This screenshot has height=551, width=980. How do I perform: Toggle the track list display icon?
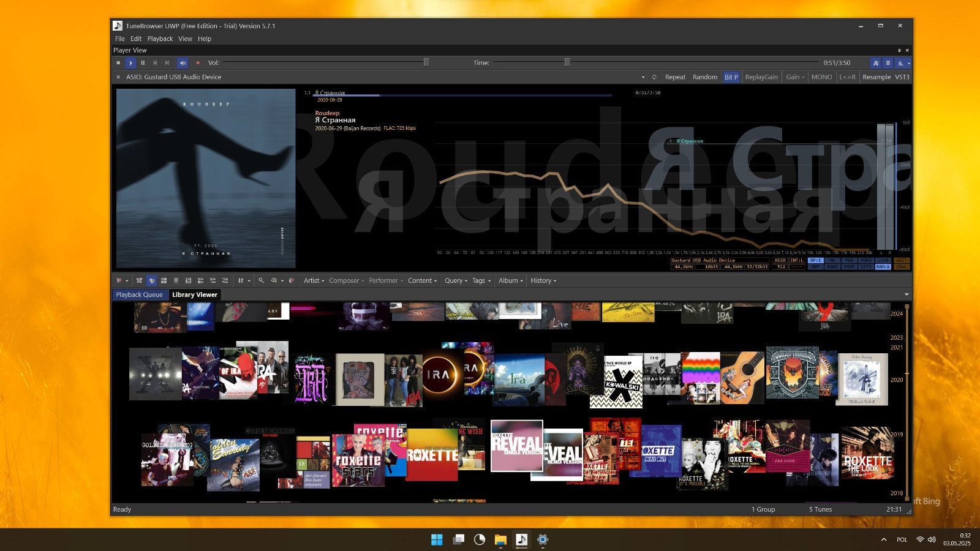(x=888, y=62)
